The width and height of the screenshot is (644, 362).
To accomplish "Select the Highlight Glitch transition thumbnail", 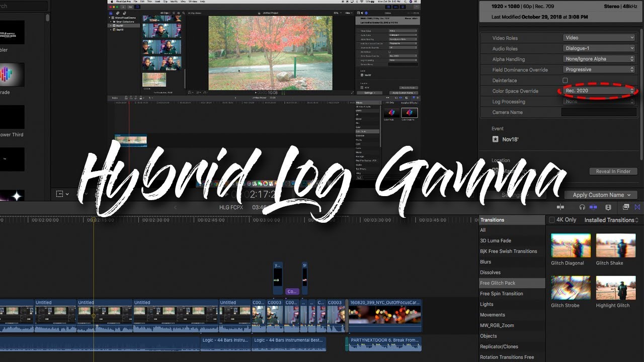I will pos(616,288).
